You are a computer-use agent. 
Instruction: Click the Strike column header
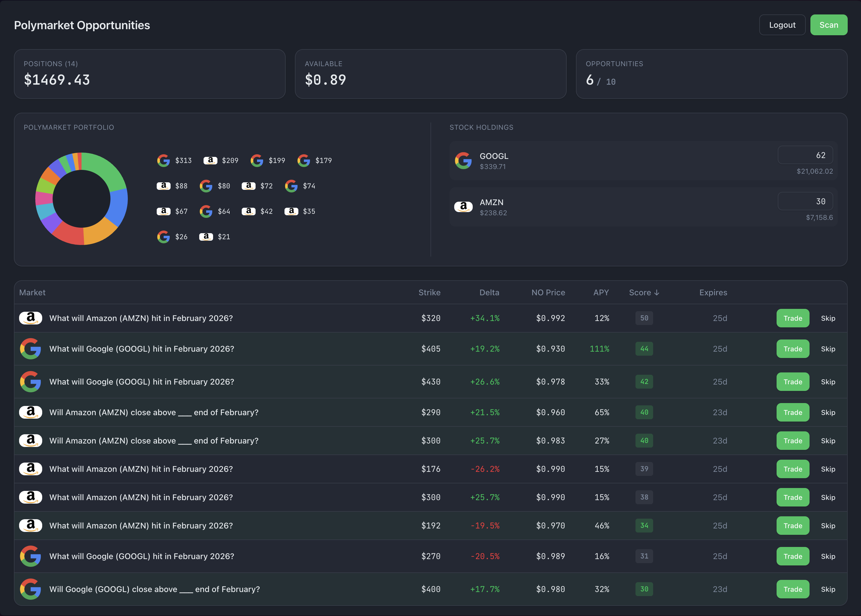click(429, 292)
